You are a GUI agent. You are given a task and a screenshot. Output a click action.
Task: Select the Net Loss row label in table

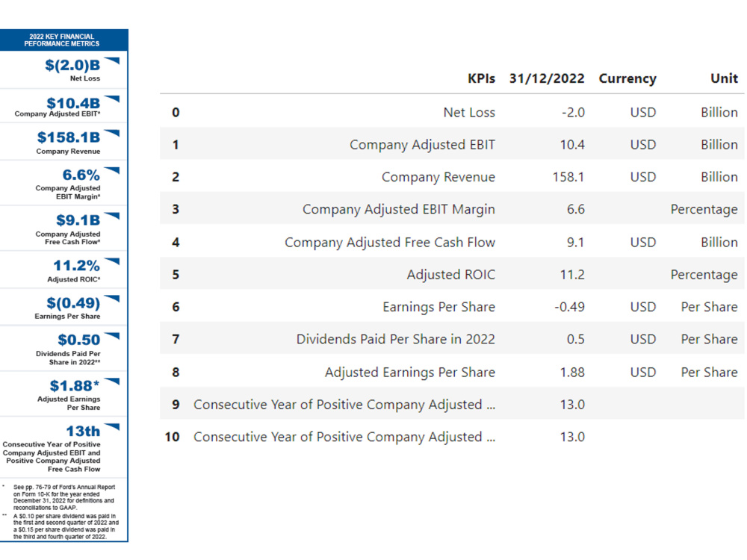[x=469, y=113]
